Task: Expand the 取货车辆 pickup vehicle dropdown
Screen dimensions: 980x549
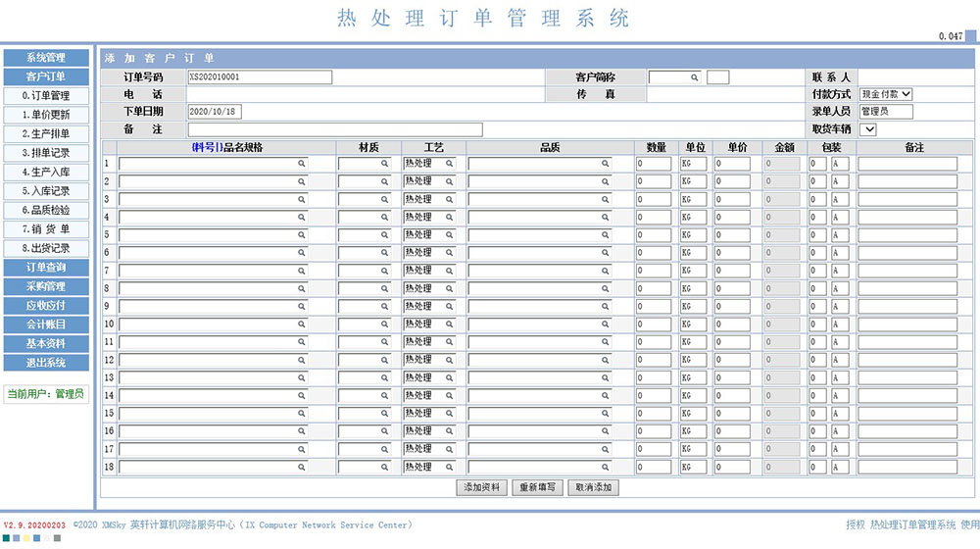Action: coord(868,129)
